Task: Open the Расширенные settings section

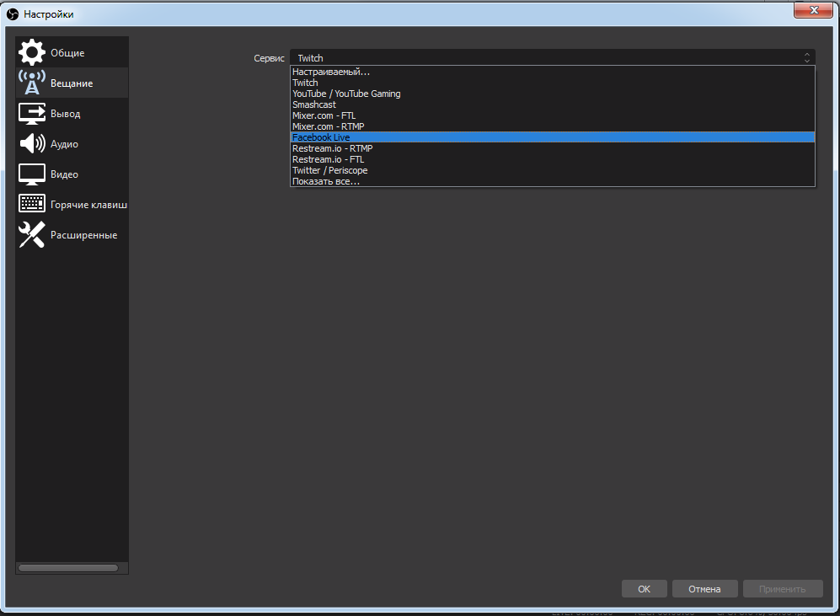Action: [x=72, y=234]
